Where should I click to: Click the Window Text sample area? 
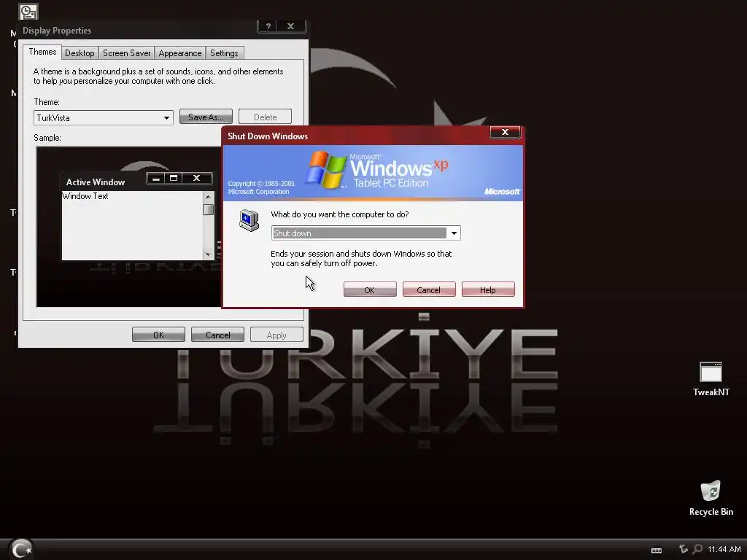[x=132, y=225]
